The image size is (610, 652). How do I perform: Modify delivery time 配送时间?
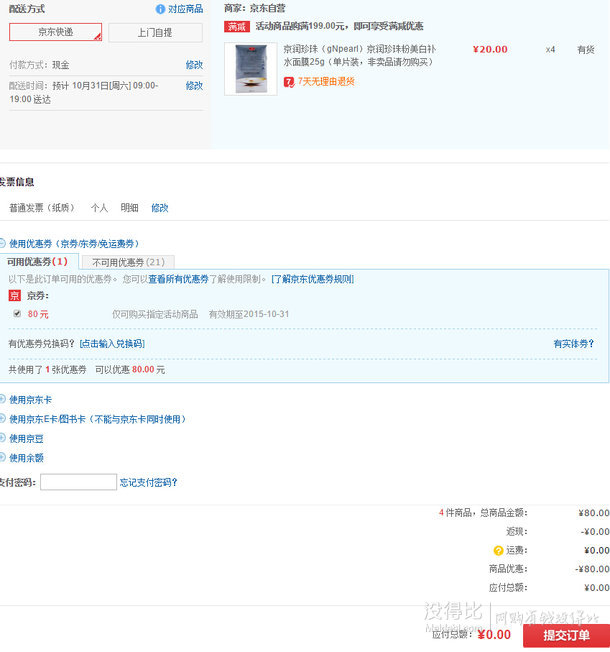(194, 86)
